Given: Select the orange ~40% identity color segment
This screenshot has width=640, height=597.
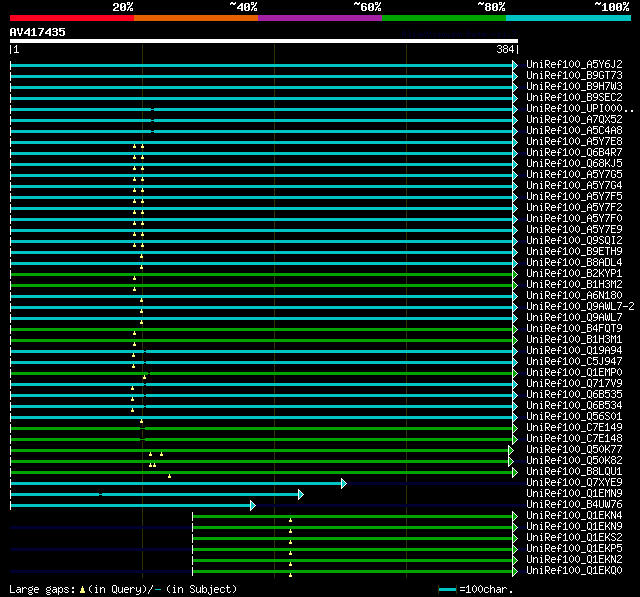Looking at the screenshot, I should [x=195, y=17].
